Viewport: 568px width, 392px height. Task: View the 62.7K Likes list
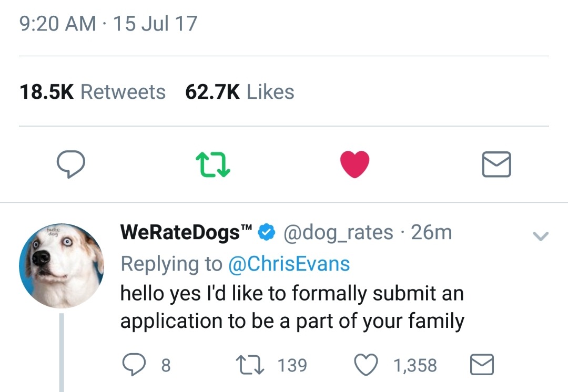coord(240,92)
